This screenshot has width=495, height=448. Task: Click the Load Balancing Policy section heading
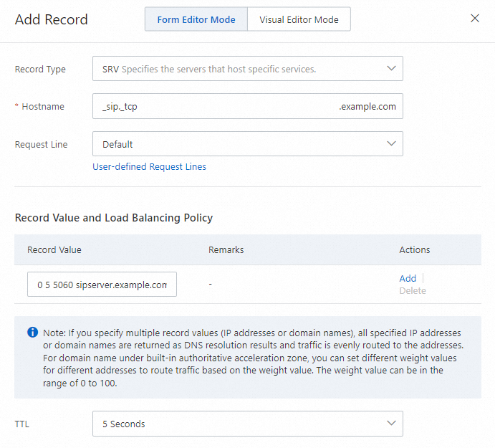coord(114,217)
